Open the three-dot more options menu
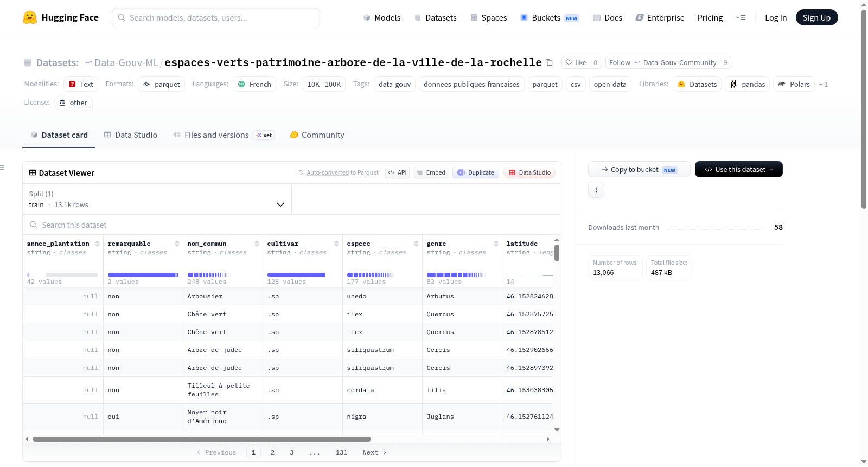This screenshot has height=467, width=868. coord(596,190)
